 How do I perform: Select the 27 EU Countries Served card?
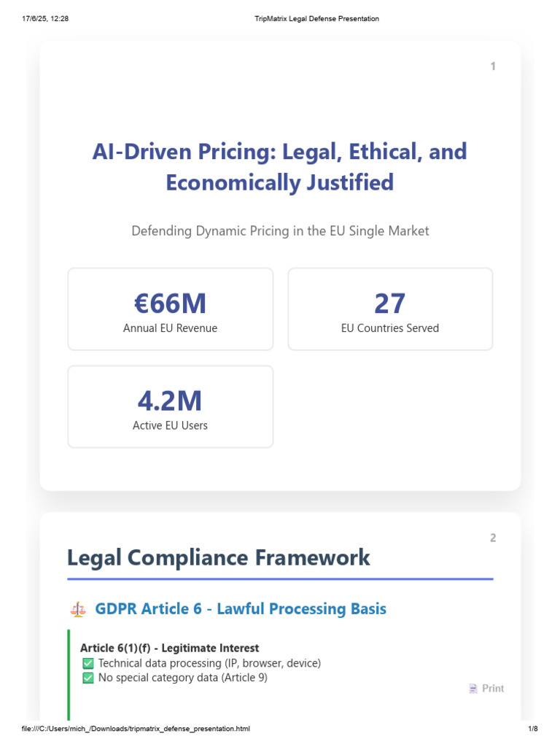[390, 309]
